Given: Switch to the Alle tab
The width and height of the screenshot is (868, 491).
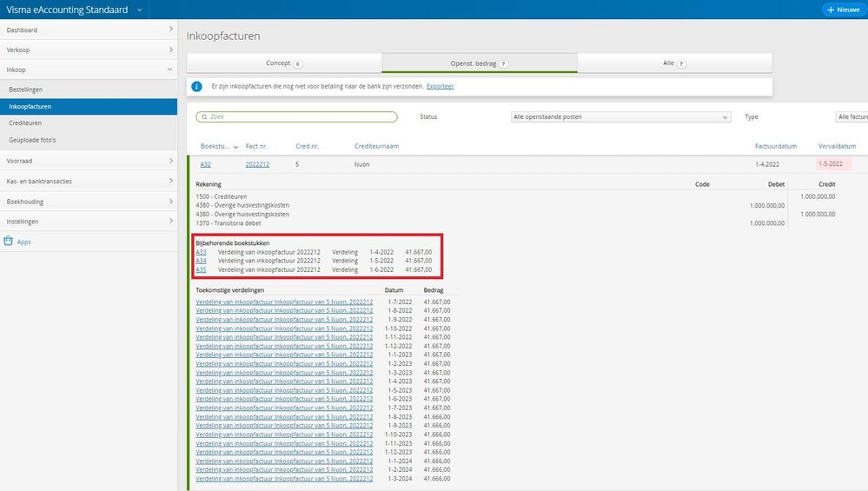Looking at the screenshot, I should point(675,63).
